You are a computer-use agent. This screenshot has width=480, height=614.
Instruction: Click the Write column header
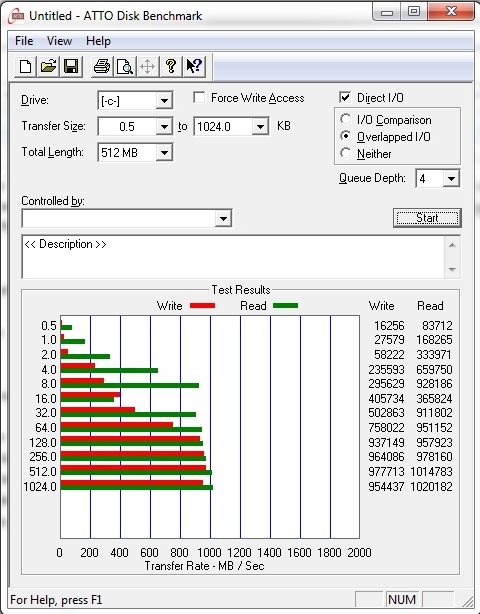pos(381,305)
